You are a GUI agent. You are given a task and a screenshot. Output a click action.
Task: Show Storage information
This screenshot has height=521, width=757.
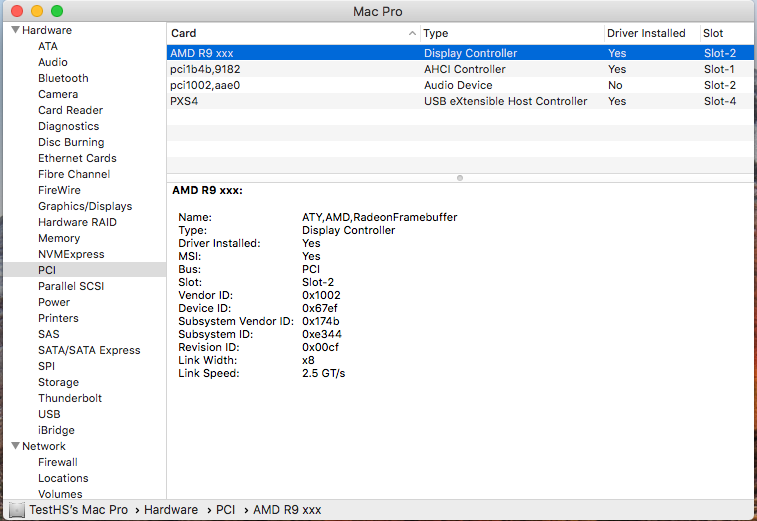pyautogui.click(x=58, y=382)
